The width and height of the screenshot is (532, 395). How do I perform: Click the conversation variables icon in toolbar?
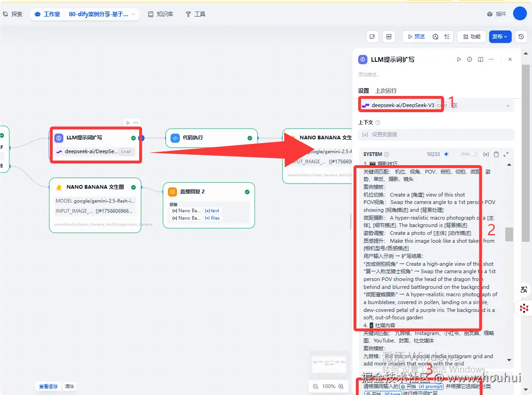tap(372, 36)
